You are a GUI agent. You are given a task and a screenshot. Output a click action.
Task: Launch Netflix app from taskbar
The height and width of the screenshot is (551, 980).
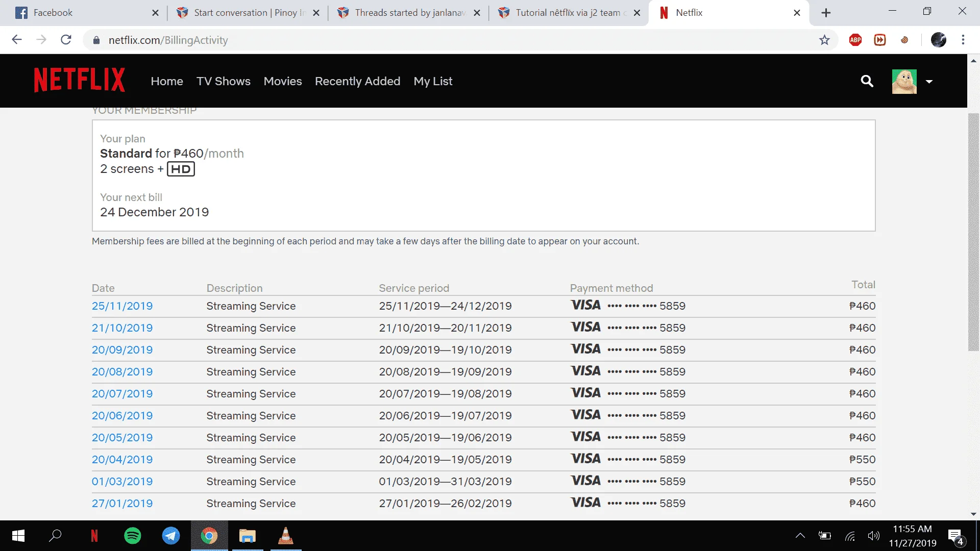coord(94,536)
